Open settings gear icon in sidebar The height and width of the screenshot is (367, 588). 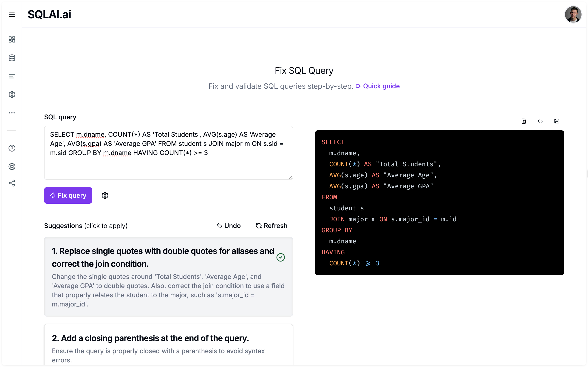point(11,94)
